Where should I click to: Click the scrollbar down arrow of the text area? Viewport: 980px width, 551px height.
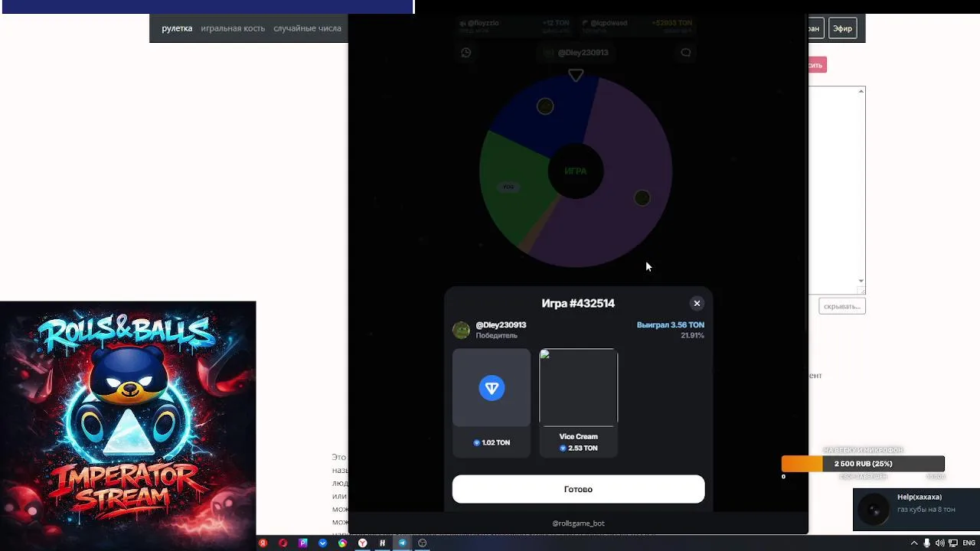click(x=861, y=281)
